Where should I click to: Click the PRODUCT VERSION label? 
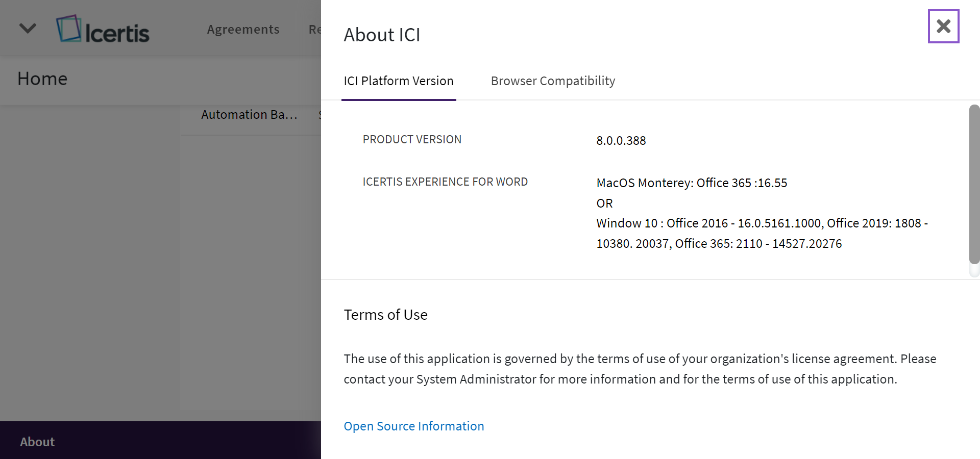pyautogui.click(x=412, y=140)
